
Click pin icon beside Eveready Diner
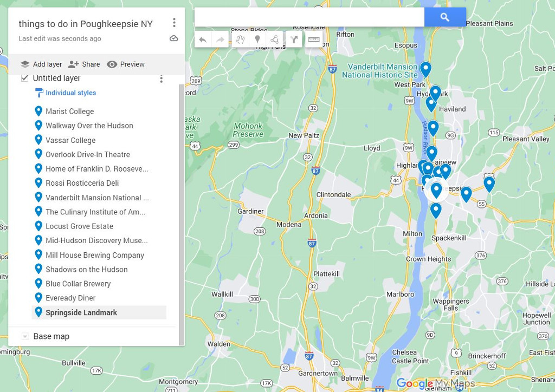[x=38, y=298]
